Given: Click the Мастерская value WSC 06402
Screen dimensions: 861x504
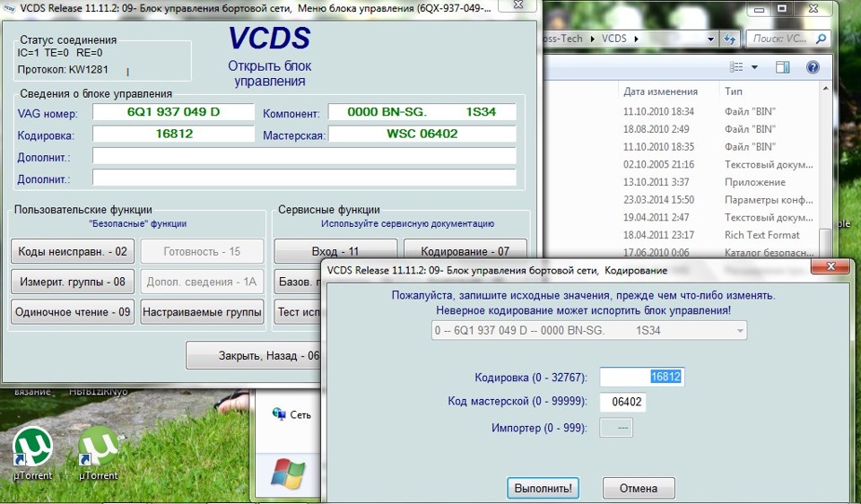Looking at the screenshot, I should coord(422,134).
